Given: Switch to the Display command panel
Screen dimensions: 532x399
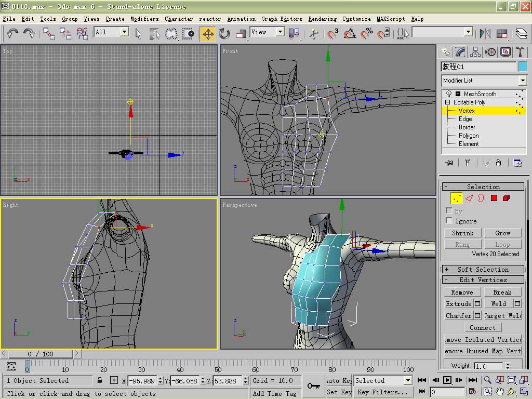Looking at the screenshot, I should tap(505, 52).
